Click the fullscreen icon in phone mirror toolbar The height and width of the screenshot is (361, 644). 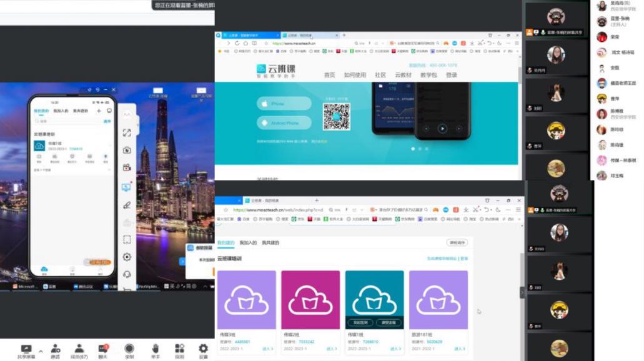[x=127, y=132]
